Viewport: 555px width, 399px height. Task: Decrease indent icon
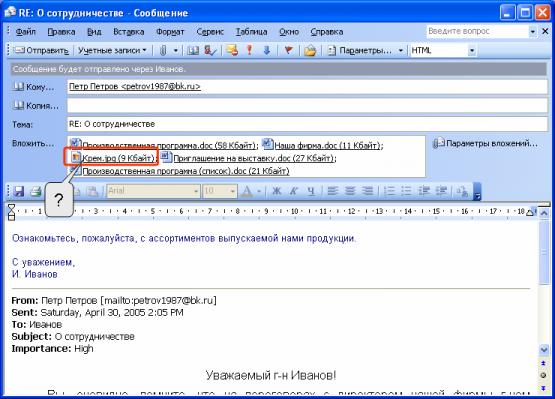click(x=423, y=191)
